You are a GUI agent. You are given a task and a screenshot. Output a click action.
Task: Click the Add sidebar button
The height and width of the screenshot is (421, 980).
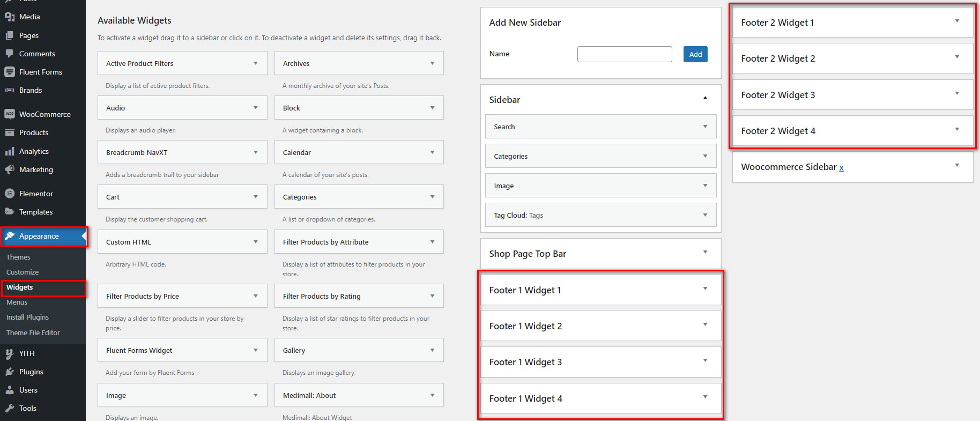[695, 54]
